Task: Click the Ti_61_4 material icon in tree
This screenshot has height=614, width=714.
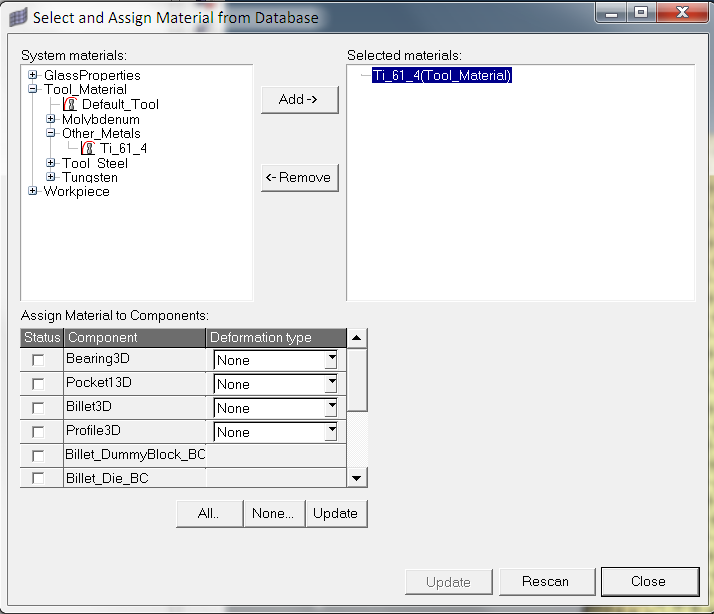Action: click(x=88, y=148)
